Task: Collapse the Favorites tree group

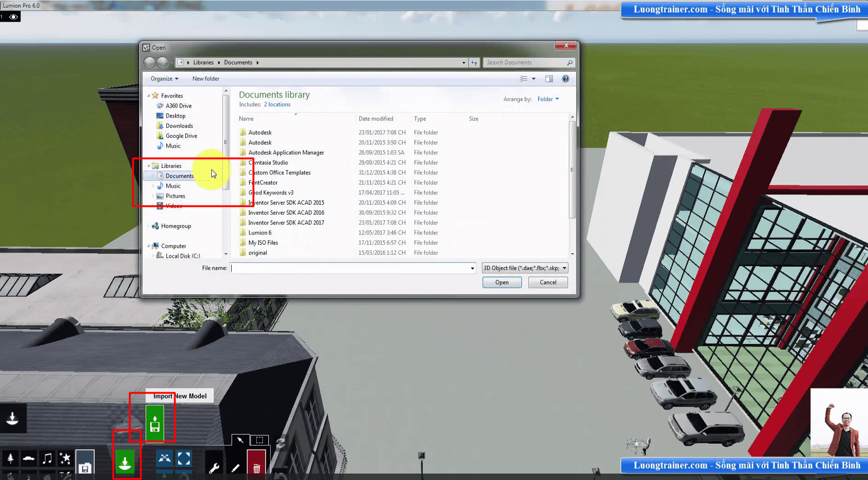Action: click(x=148, y=96)
